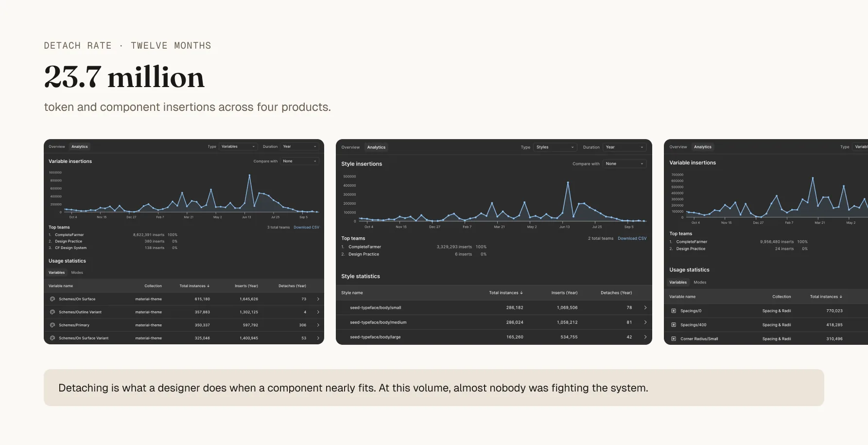Switch to Overview tab in right-hand cropped panel
The height and width of the screenshot is (445, 868).
click(x=678, y=147)
